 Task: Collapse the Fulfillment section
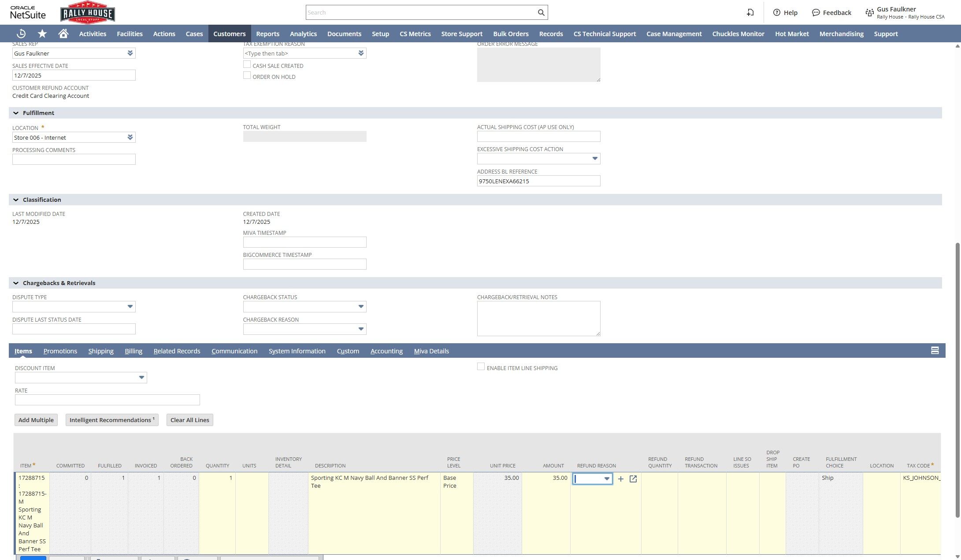[16, 113]
